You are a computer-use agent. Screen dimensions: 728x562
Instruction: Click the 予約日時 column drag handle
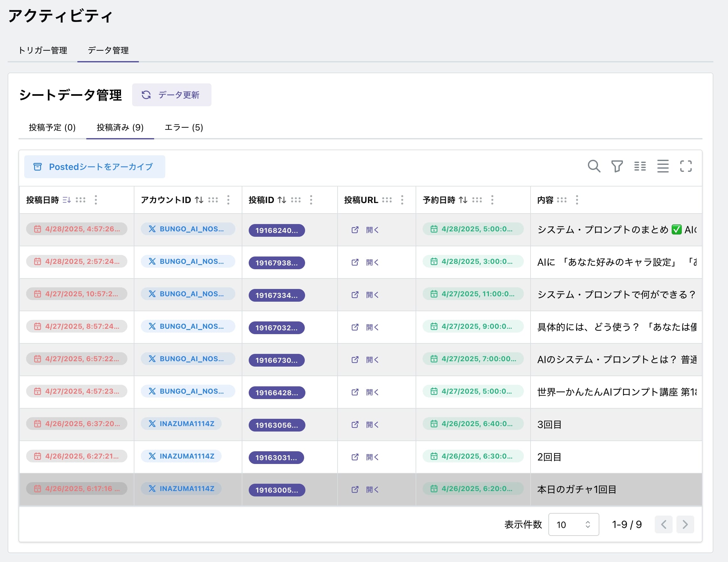tap(477, 200)
